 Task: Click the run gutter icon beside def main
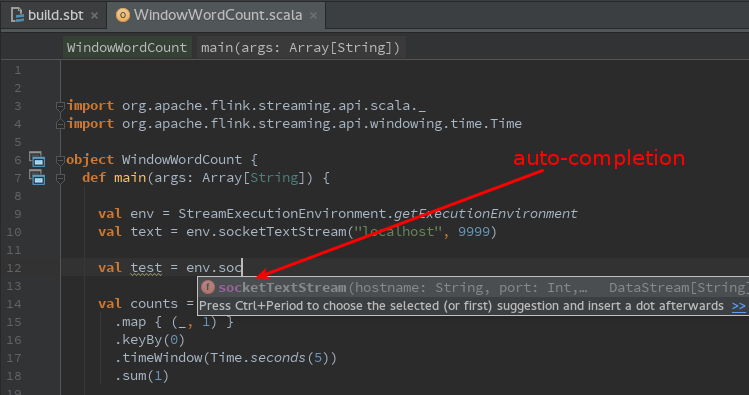37,177
